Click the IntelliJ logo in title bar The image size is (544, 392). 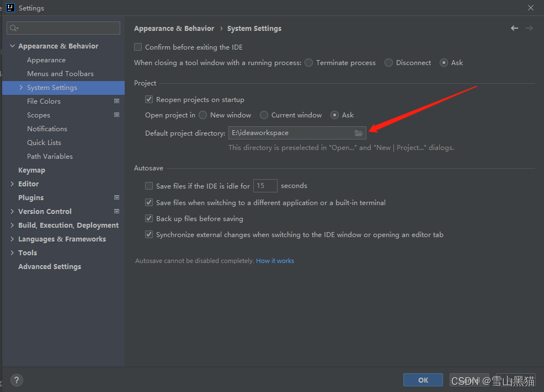coord(10,8)
